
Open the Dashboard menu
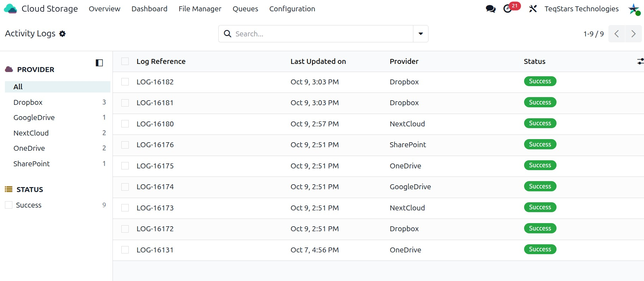pyautogui.click(x=149, y=9)
